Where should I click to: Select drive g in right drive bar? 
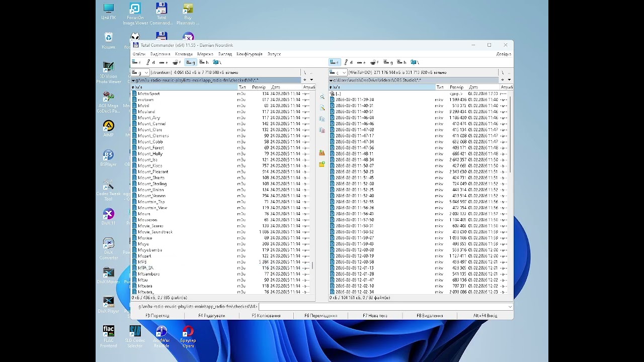(388, 62)
